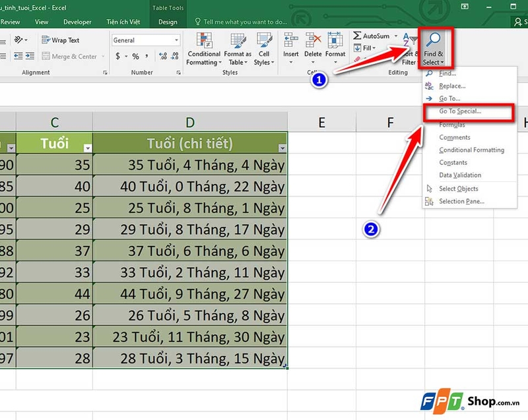
Task: Open the General number format dropdown
Action: [x=176, y=40]
